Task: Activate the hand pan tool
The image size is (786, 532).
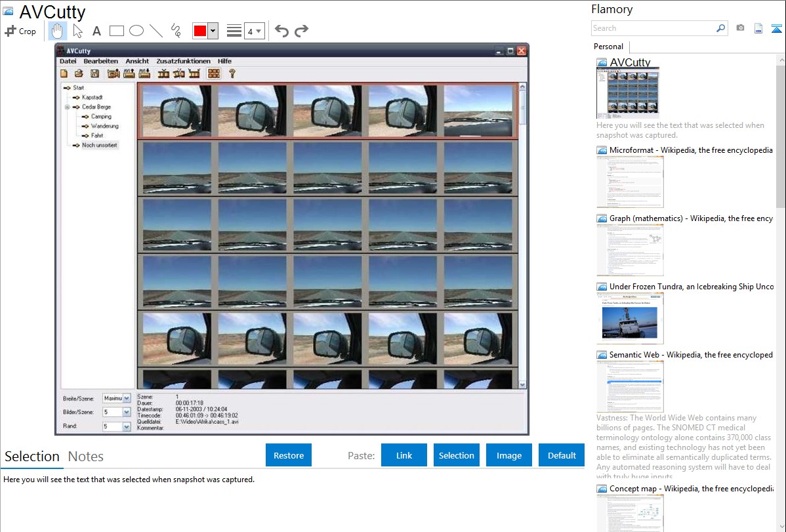Action: click(x=58, y=31)
